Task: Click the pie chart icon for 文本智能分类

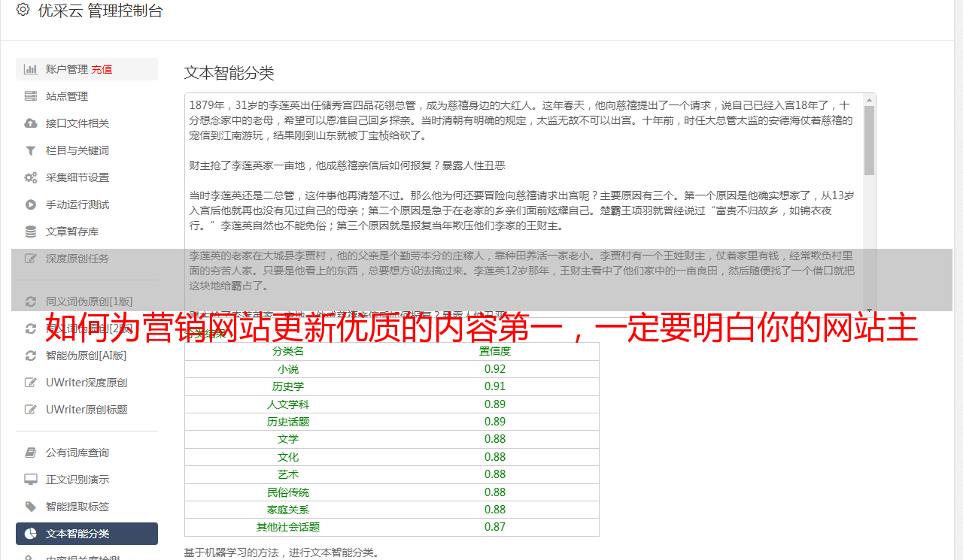Action: 31,534
